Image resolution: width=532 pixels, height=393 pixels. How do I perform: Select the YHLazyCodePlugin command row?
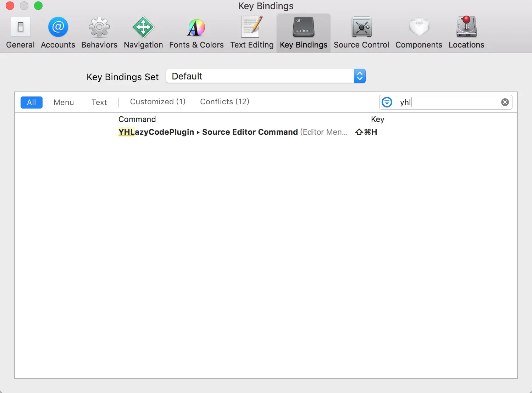266,132
